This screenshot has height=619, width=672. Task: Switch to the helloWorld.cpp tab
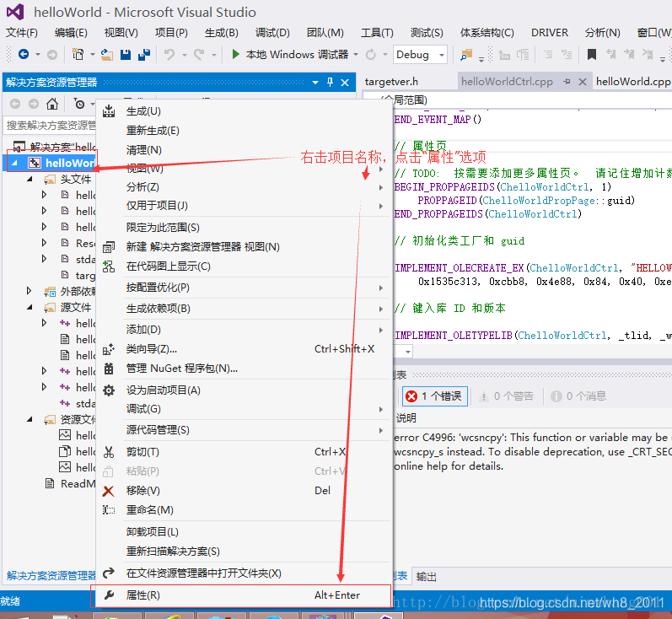[x=632, y=82]
